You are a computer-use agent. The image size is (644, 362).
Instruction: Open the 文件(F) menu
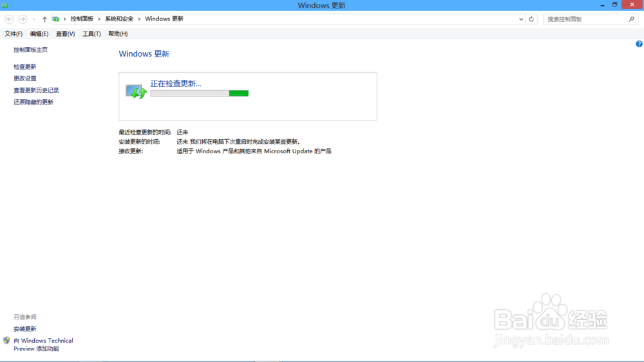point(14,33)
